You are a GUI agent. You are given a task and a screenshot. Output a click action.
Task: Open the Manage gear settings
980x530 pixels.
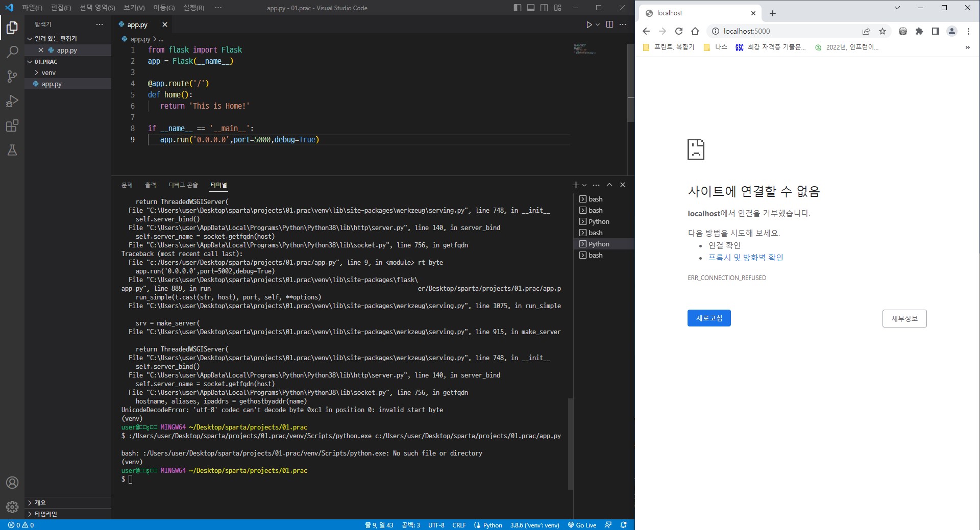pyautogui.click(x=12, y=507)
